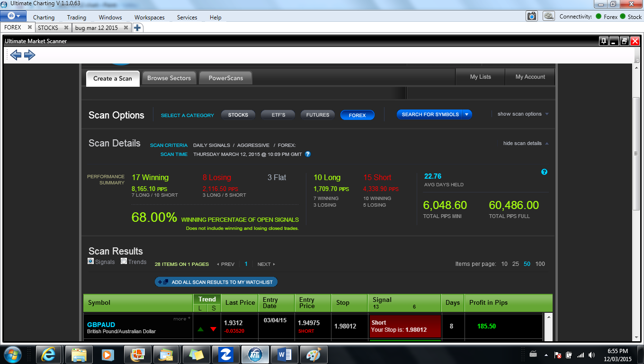Open My Account

(530, 77)
